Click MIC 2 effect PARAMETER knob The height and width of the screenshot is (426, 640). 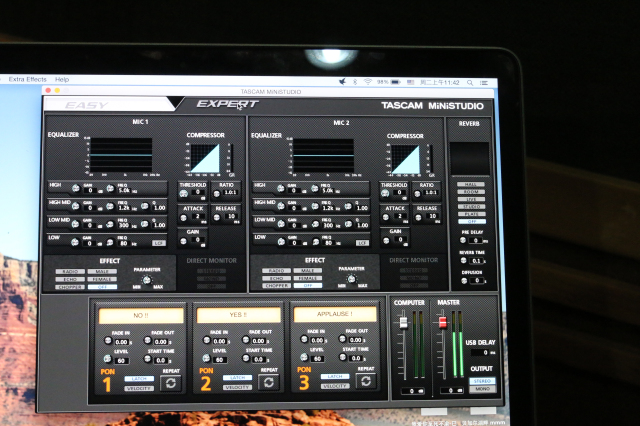(351, 279)
